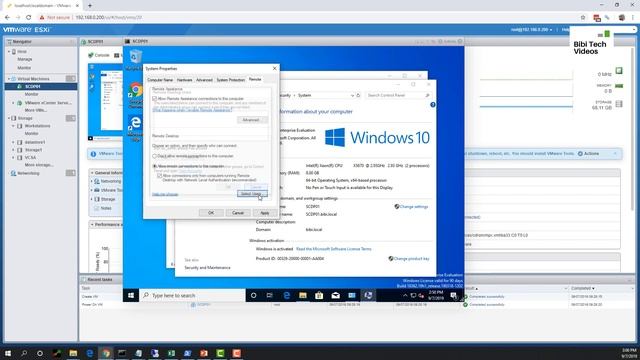The width and height of the screenshot is (640, 360).
Task: Click the browser reload button
Action: (x=29, y=18)
